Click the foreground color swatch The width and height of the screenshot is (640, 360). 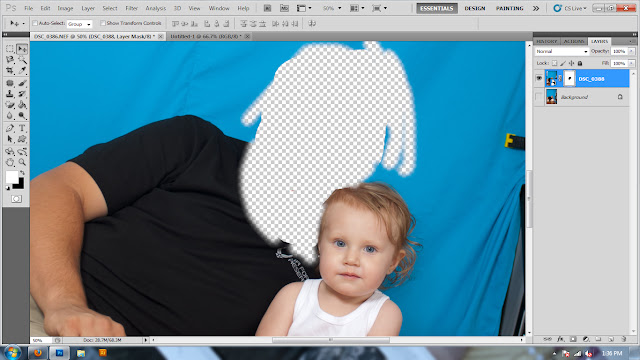click(12, 177)
